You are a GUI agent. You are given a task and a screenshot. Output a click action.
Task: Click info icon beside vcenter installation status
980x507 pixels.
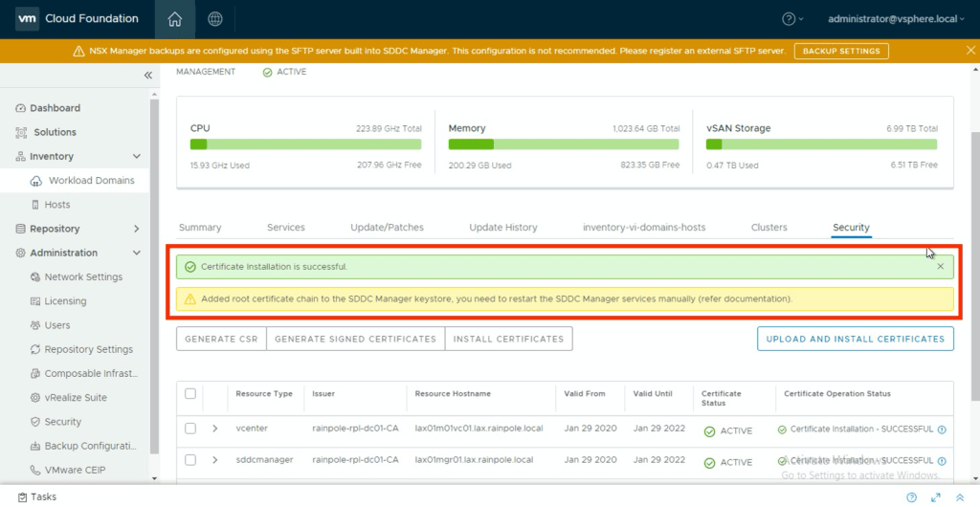(942, 430)
